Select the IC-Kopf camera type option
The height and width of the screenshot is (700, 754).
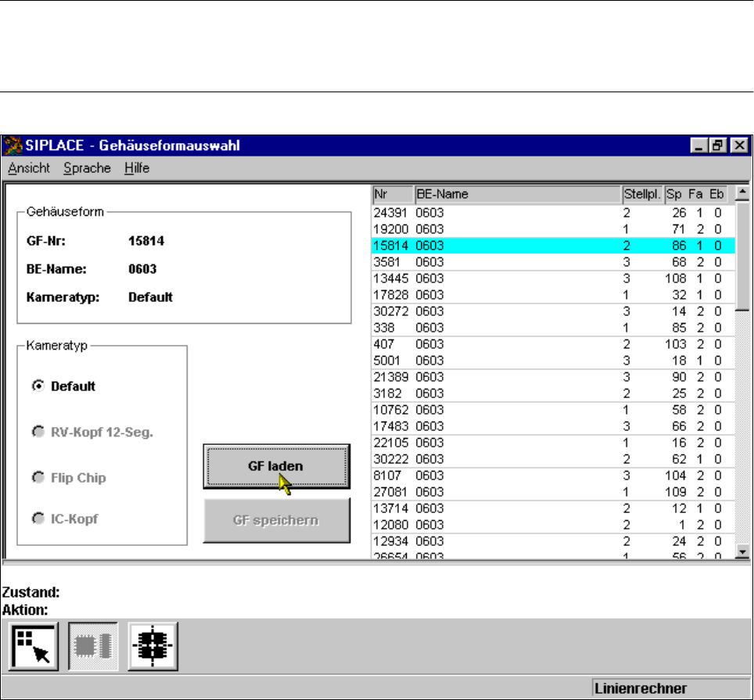(36, 518)
